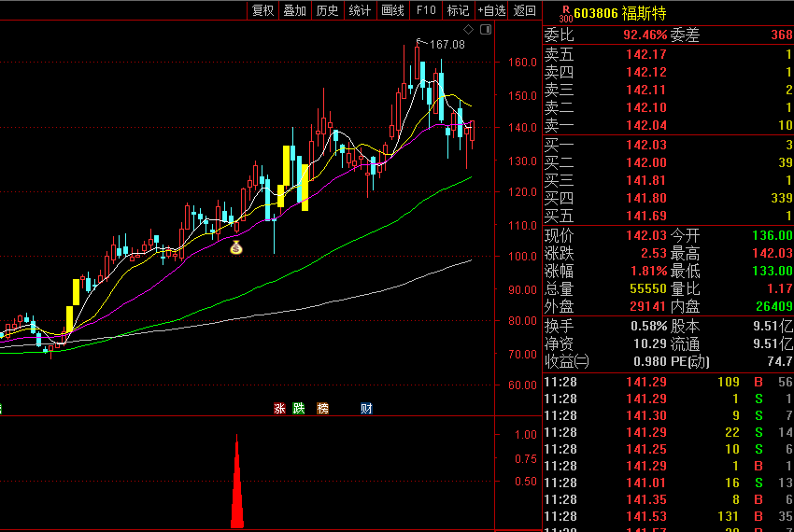Click the 标记 mark button

(x=459, y=10)
